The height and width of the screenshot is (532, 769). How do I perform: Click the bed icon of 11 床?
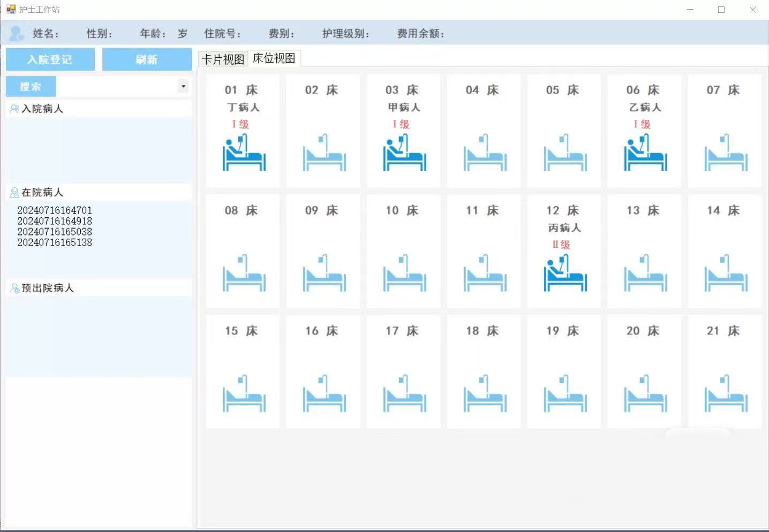click(485, 273)
